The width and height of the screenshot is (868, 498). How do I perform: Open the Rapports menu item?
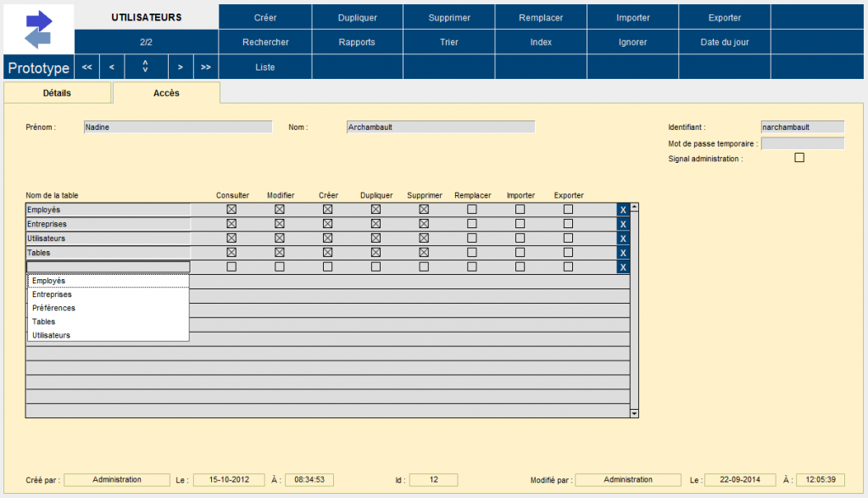click(x=357, y=42)
